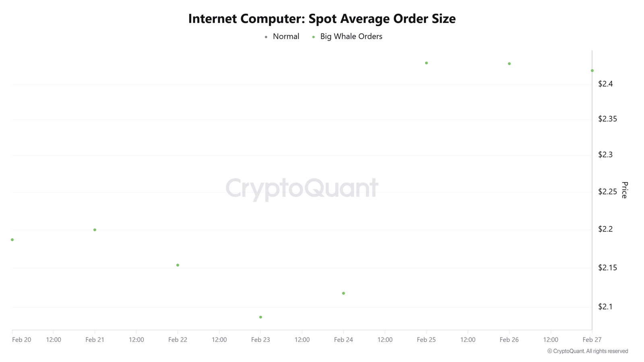Click the Feb 22 data point
Viewport: 644px width, 362px height.
click(x=178, y=265)
